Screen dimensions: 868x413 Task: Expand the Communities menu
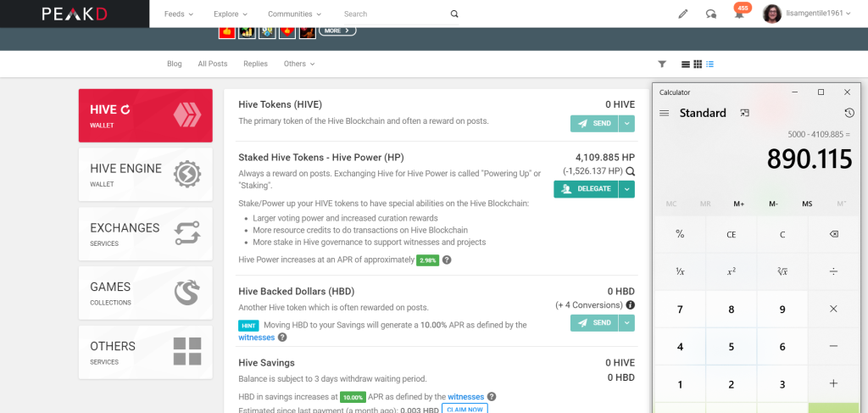[x=293, y=14]
